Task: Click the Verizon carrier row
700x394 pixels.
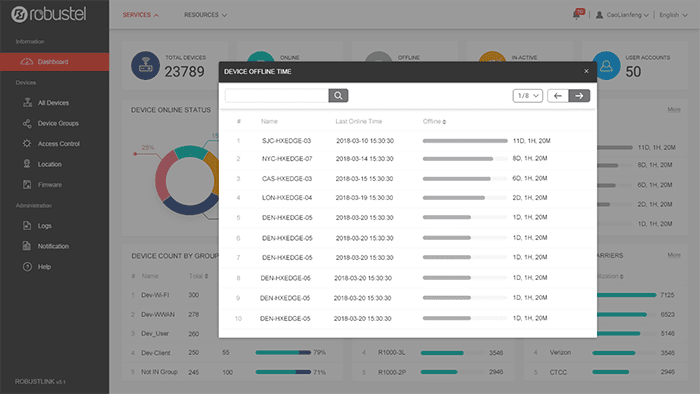Action: click(x=605, y=353)
